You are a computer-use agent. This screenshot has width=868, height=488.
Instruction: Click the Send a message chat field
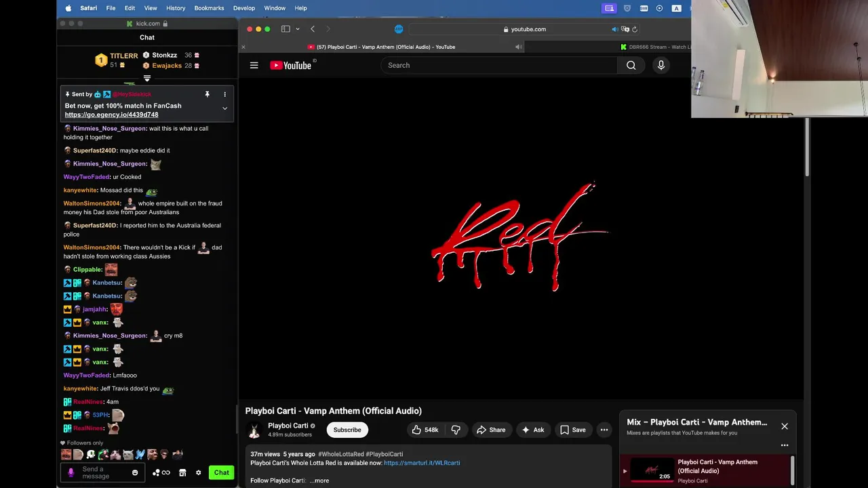[104, 472]
